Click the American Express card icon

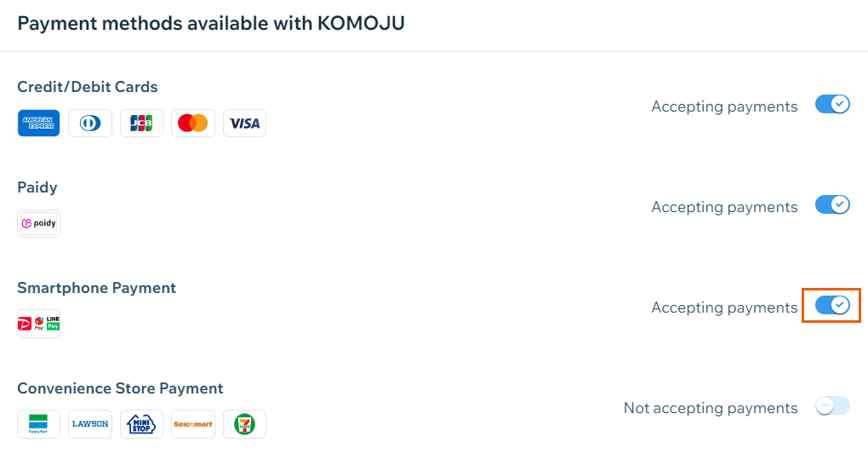point(39,123)
